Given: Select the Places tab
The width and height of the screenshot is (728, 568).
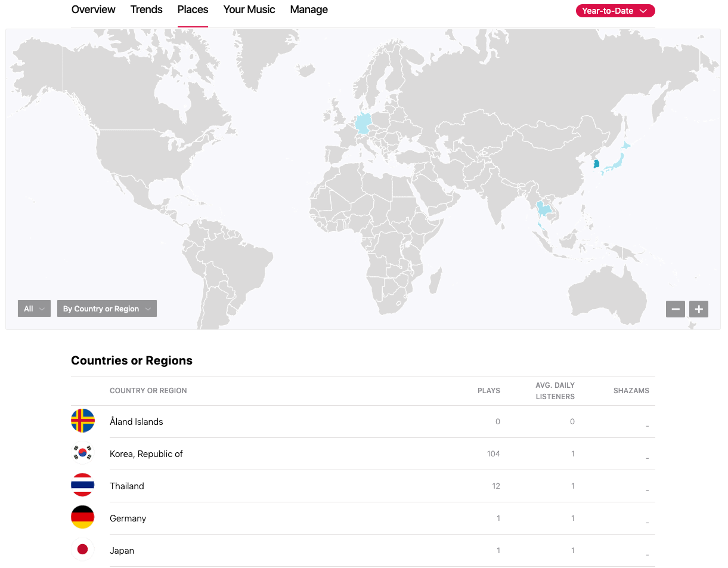Looking at the screenshot, I should pos(193,10).
